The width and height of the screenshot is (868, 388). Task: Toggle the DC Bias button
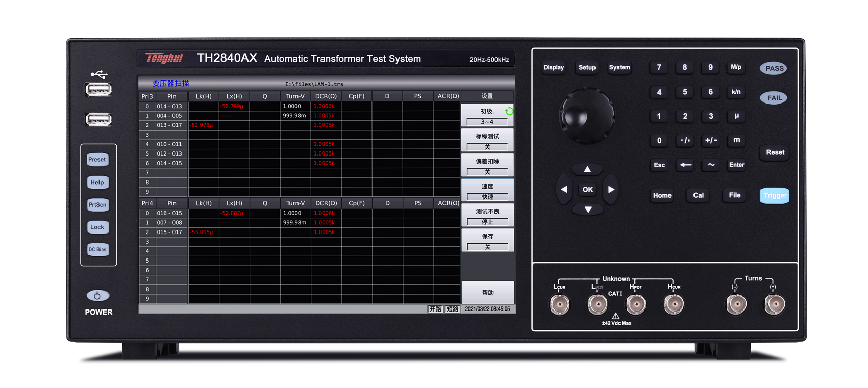pyautogui.click(x=97, y=249)
